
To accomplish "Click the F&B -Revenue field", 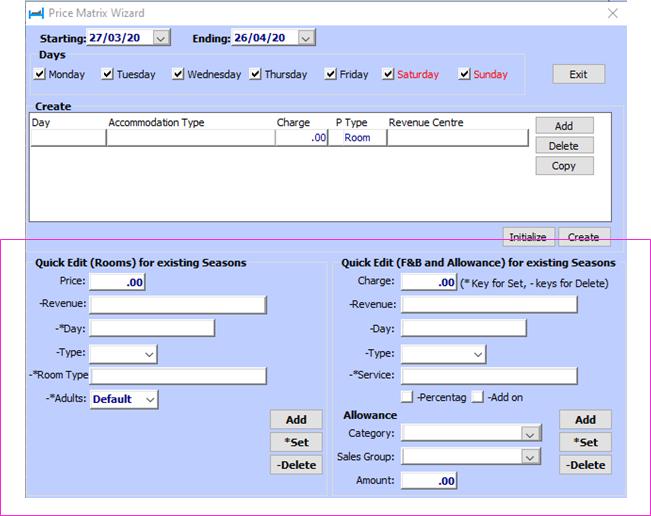I will click(x=489, y=305).
